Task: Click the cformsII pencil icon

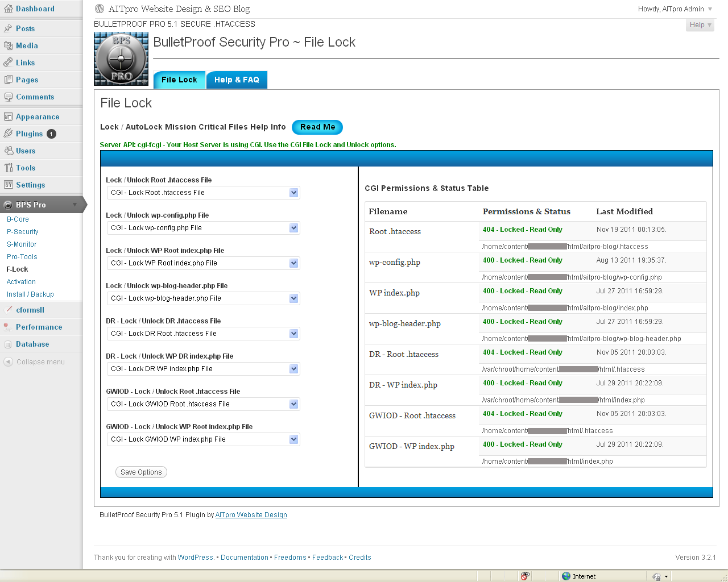Action: click(x=8, y=310)
